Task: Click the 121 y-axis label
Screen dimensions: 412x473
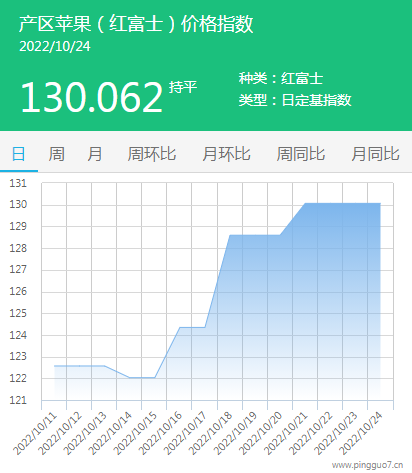Action: [18, 400]
